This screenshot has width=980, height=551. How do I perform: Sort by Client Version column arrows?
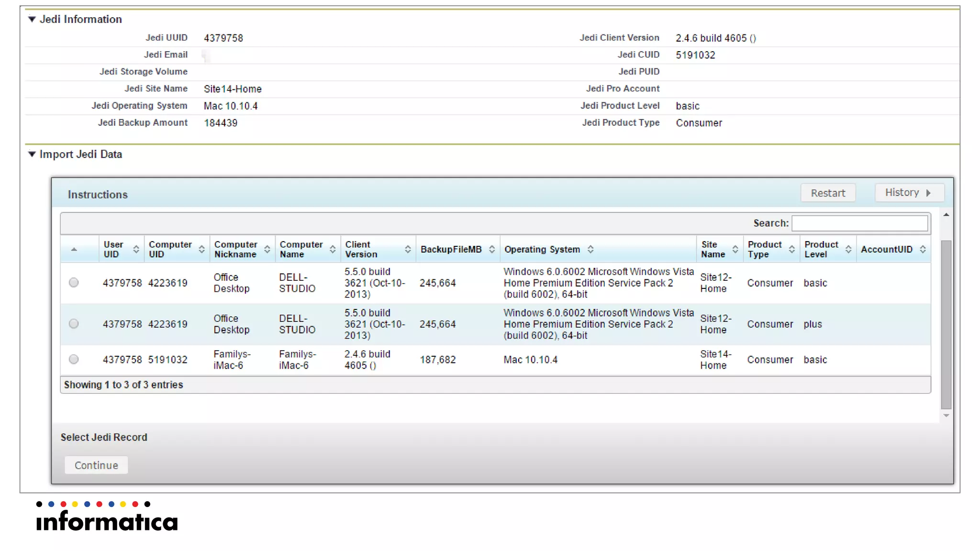pyautogui.click(x=408, y=249)
